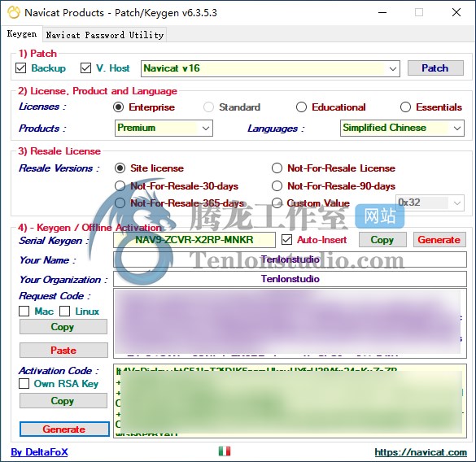Generate a new serial key
Viewport: 476px width, 462px height.
point(439,240)
